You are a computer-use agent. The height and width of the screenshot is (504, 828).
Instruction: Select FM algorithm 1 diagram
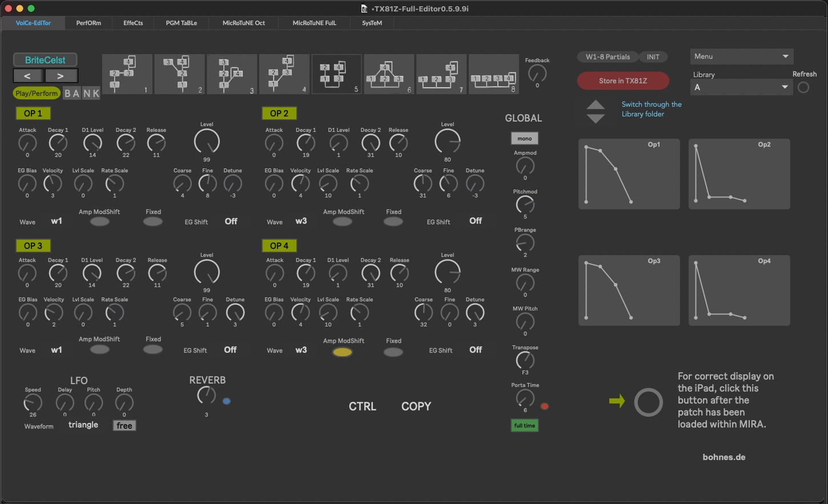(x=127, y=74)
